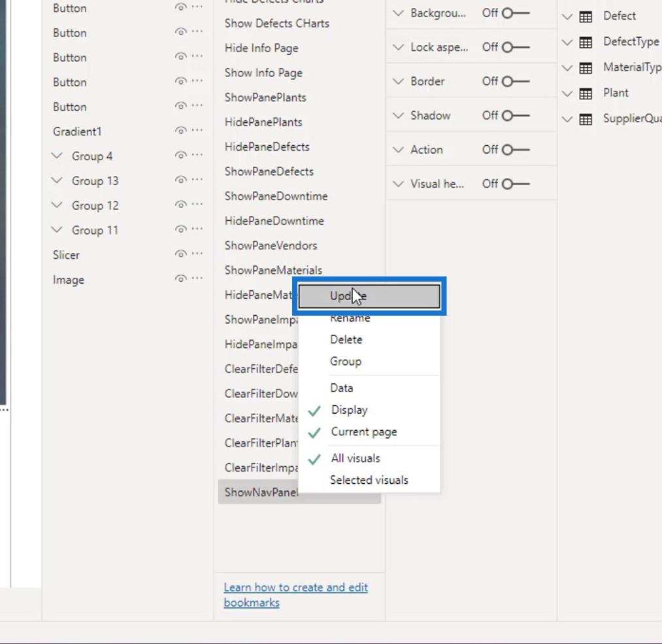Toggle Current page in context menu
The height and width of the screenshot is (644, 662).
pyautogui.click(x=369, y=432)
